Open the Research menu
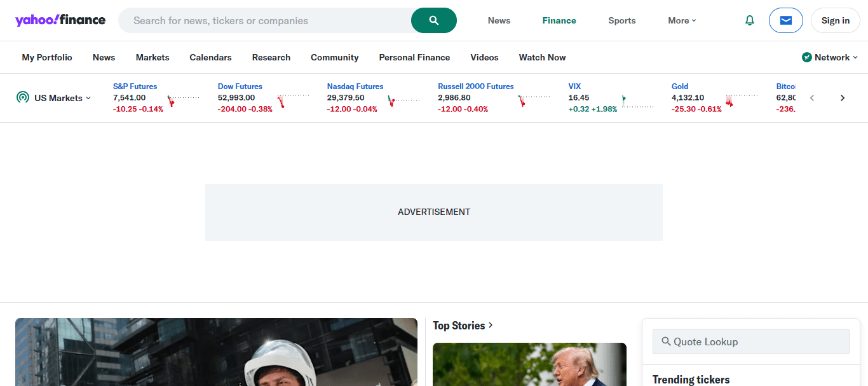The width and height of the screenshot is (868, 386). click(271, 57)
